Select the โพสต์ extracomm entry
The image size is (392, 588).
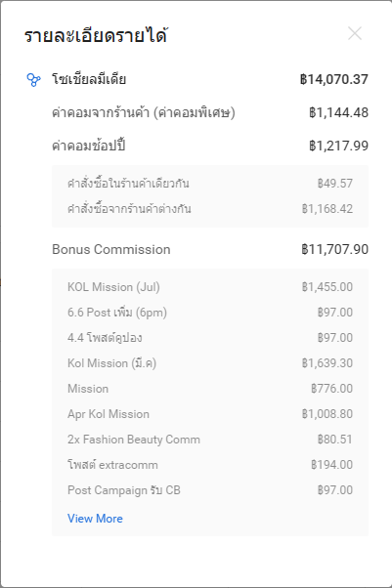(x=112, y=465)
